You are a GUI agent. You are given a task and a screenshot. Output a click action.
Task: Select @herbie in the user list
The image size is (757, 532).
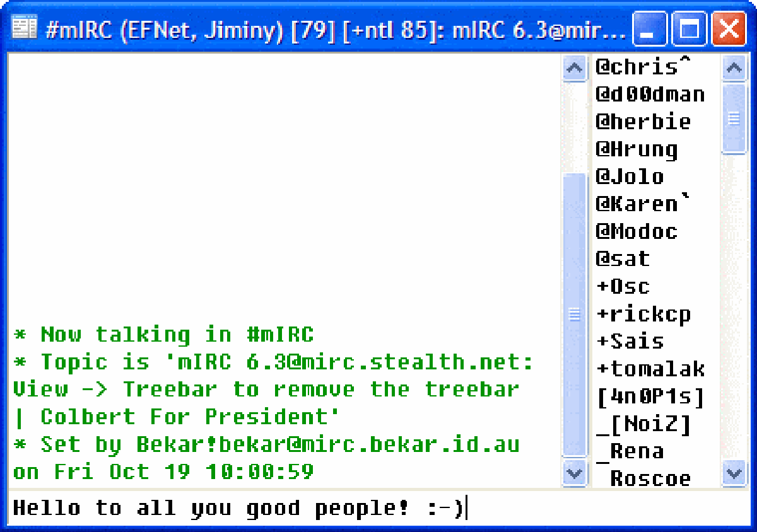click(643, 122)
